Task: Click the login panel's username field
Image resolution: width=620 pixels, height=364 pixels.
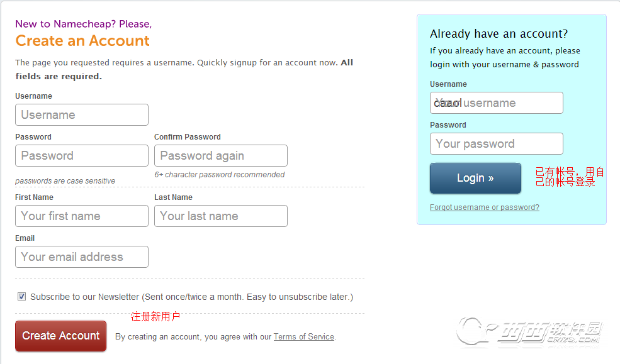Action: pyautogui.click(x=496, y=103)
